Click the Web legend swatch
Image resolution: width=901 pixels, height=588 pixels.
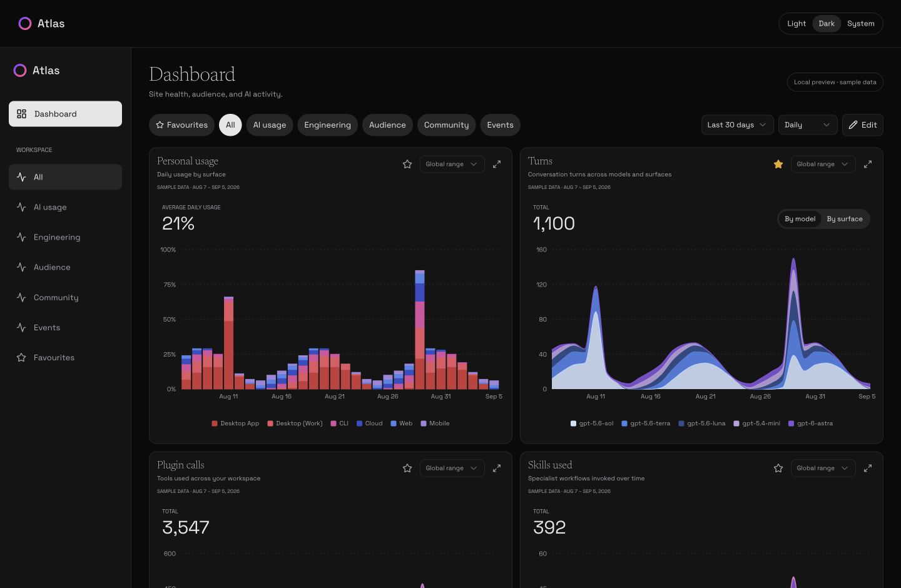click(x=394, y=423)
